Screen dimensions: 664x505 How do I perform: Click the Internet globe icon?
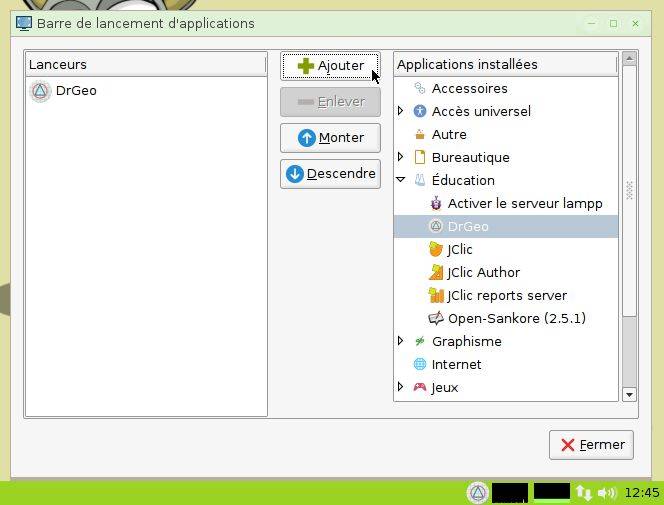tap(420, 364)
